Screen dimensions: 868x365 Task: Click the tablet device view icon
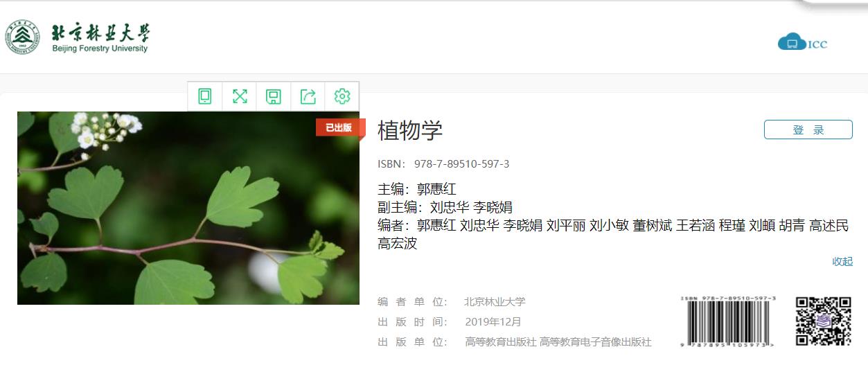tap(205, 96)
